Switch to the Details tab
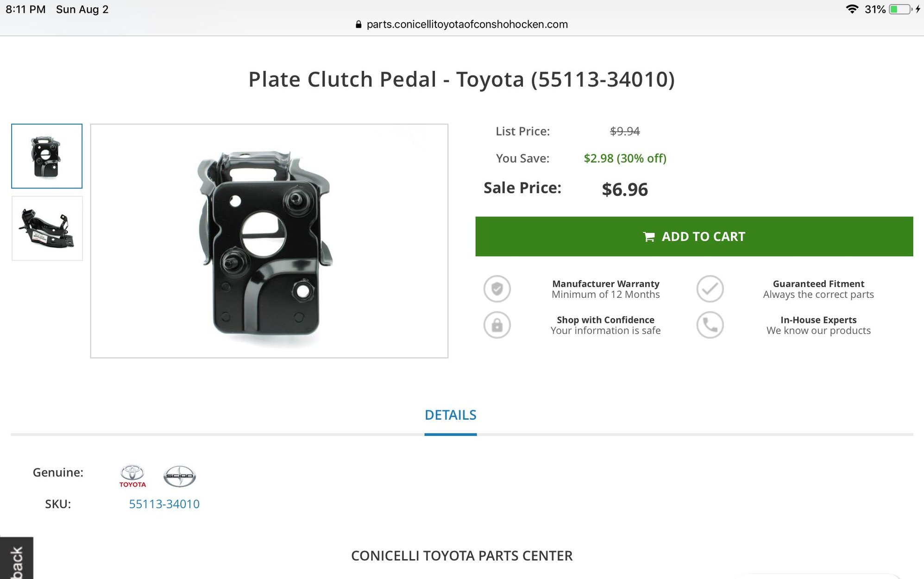The width and height of the screenshot is (924, 579). pyautogui.click(x=450, y=415)
